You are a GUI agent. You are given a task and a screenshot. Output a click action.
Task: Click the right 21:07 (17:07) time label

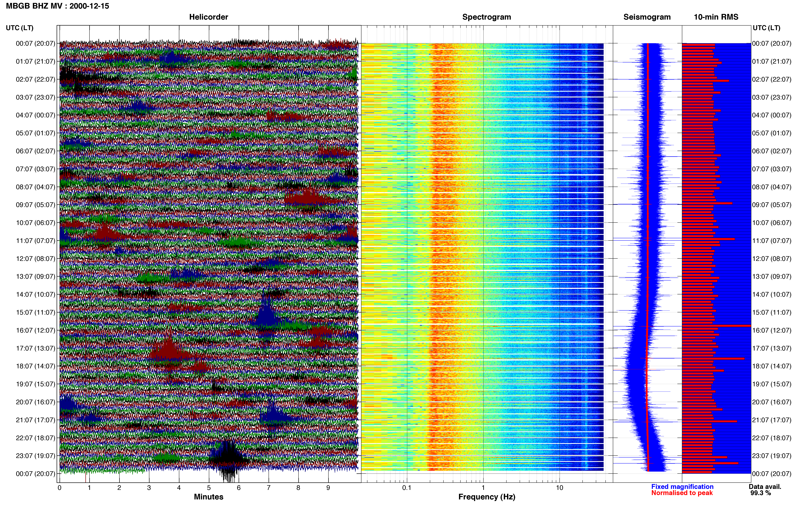pos(772,420)
